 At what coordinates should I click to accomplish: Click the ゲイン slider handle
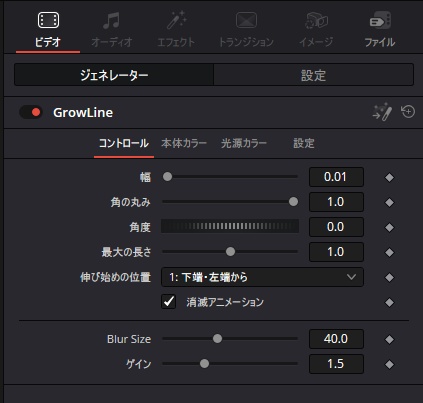(204, 364)
